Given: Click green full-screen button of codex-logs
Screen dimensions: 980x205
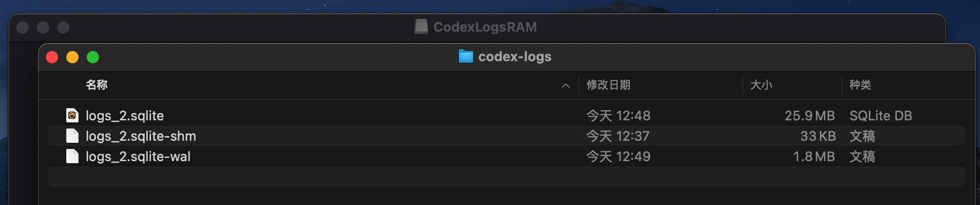Looking at the screenshot, I should 93,57.
